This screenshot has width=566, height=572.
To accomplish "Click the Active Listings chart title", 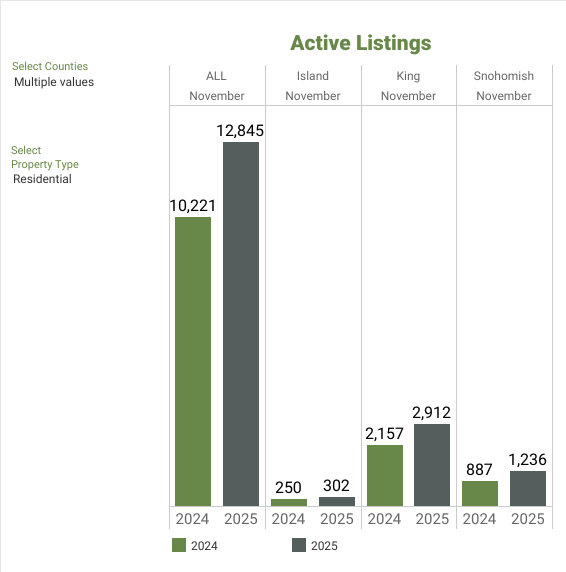I will 361,43.
